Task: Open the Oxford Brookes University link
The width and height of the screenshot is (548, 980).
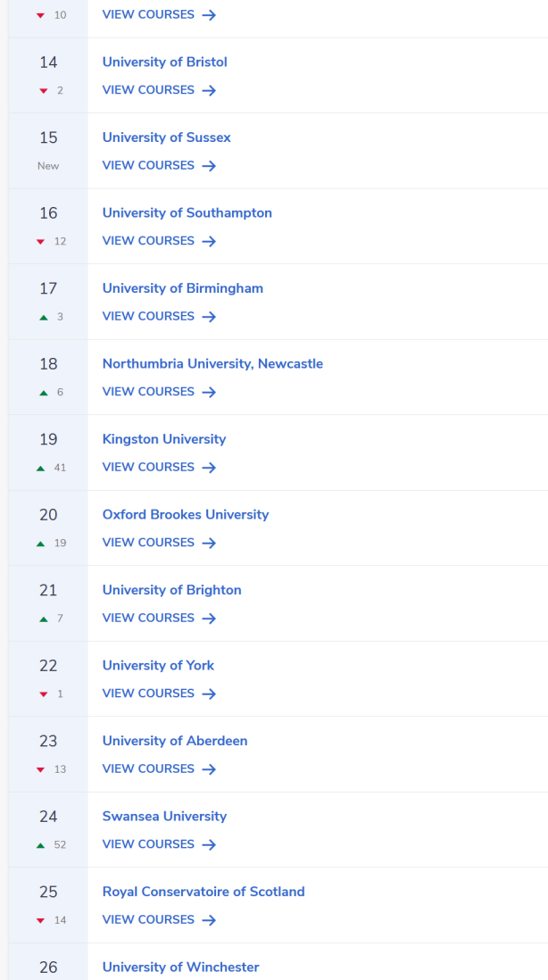Action: pyautogui.click(x=186, y=514)
